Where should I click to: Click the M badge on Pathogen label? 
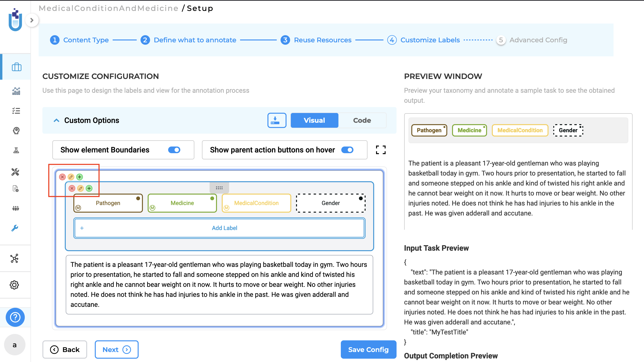tap(78, 208)
